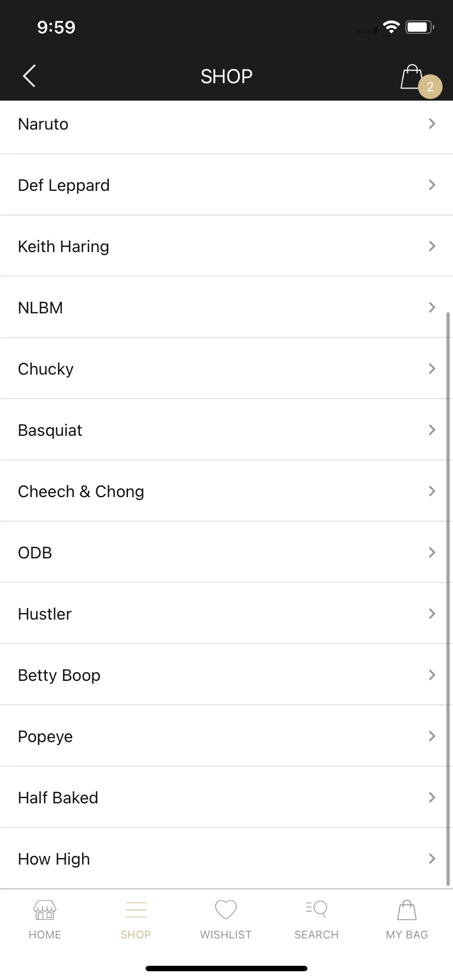This screenshot has height=980, width=453.
Task: Open the My Bag icon
Action: point(407,910)
